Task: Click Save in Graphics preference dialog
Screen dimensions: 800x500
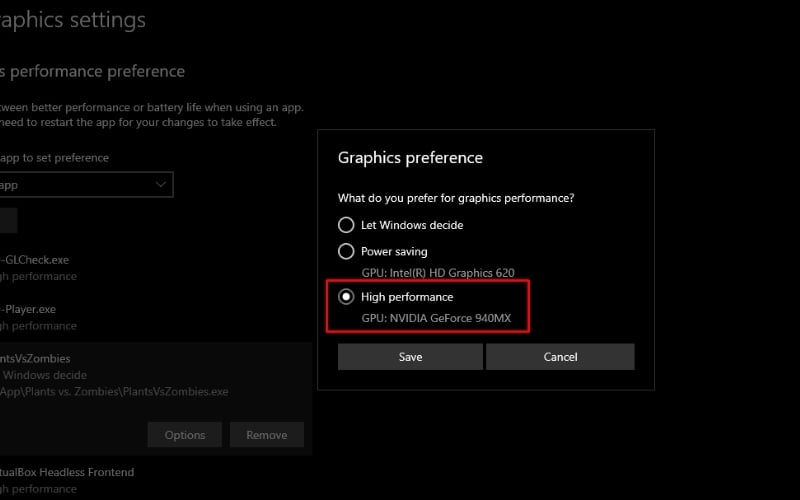Action: [410, 357]
